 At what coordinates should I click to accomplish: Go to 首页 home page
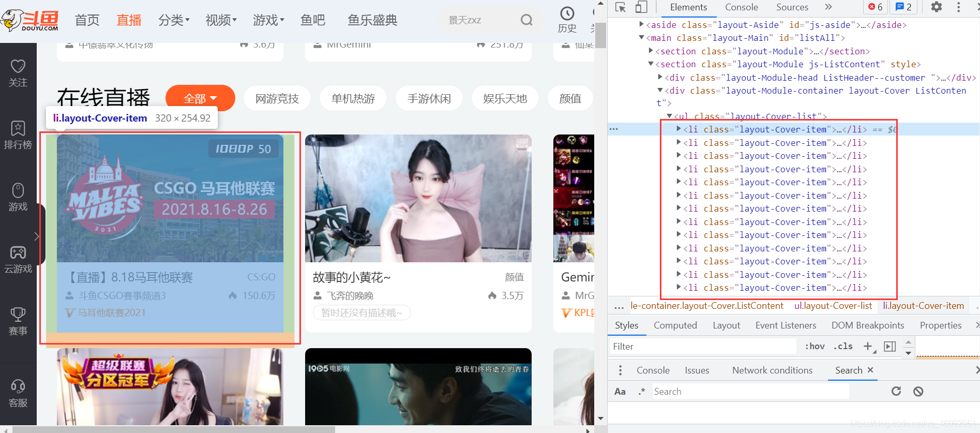coord(87,20)
